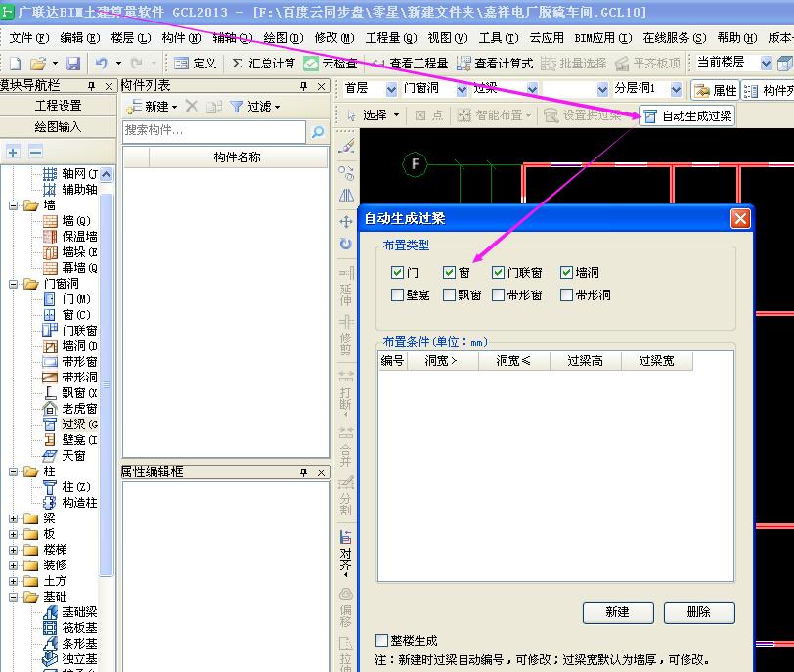Expand the 楼梯 folder node
Image resolution: width=794 pixels, height=672 pixels.
pos(13,550)
